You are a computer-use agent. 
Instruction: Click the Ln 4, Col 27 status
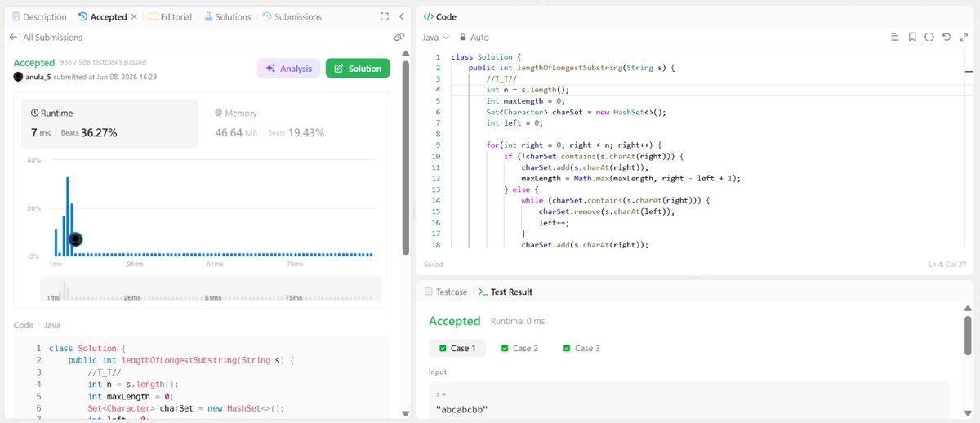(x=947, y=265)
